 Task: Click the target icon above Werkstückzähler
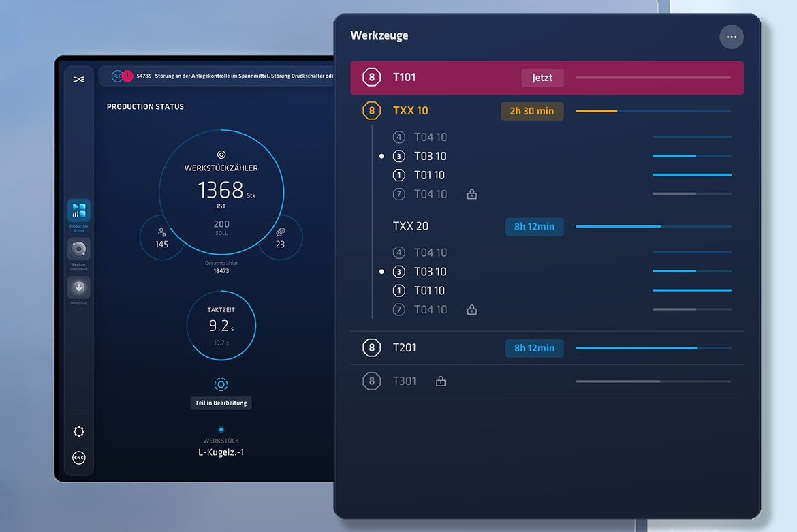pyautogui.click(x=221, y=155)
